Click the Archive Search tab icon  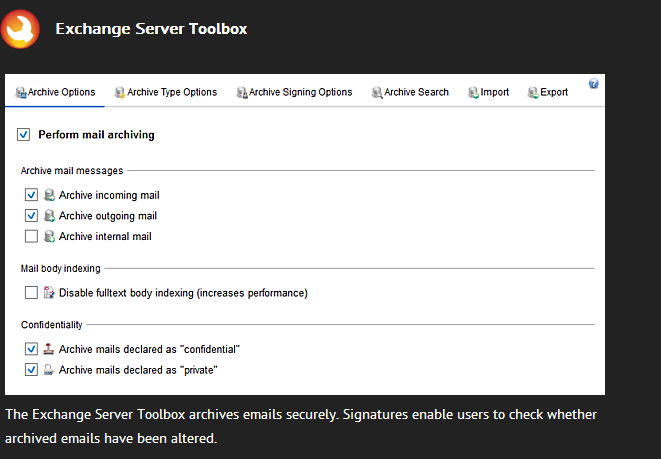pos(377,92)
